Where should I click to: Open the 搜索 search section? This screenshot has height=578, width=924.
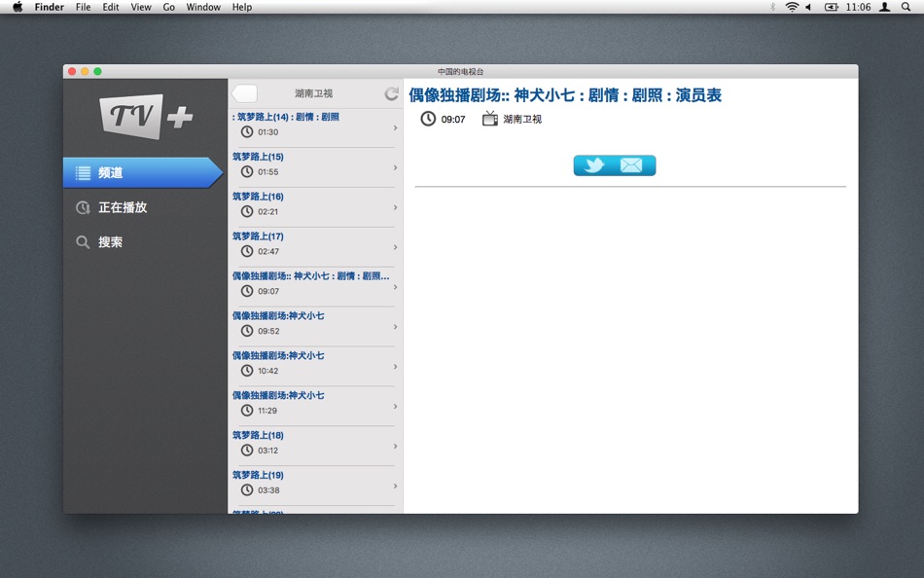pyautogui.click(x=110, y=242)
